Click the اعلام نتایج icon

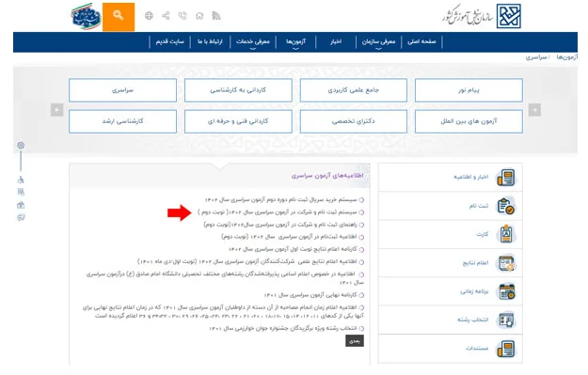pyautogui.click(x=506, y=263)
